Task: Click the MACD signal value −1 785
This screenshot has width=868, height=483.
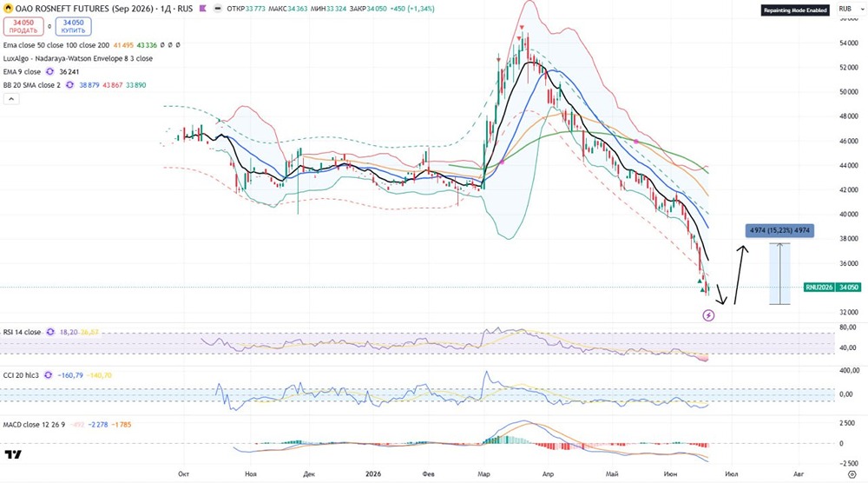Action: pyautogui.click(x=122, y=424)
